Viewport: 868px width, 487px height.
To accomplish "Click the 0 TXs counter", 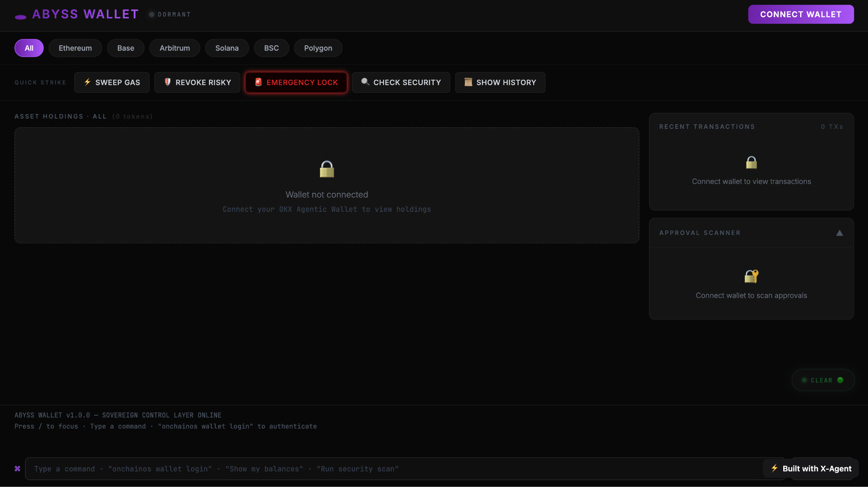I will click(832, 127).
